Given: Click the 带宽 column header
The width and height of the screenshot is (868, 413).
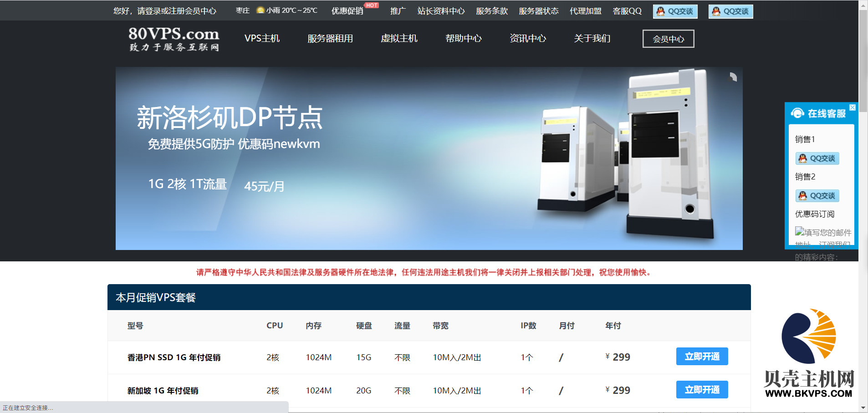Looking at the screenshot, I should [x=440, y=326].
